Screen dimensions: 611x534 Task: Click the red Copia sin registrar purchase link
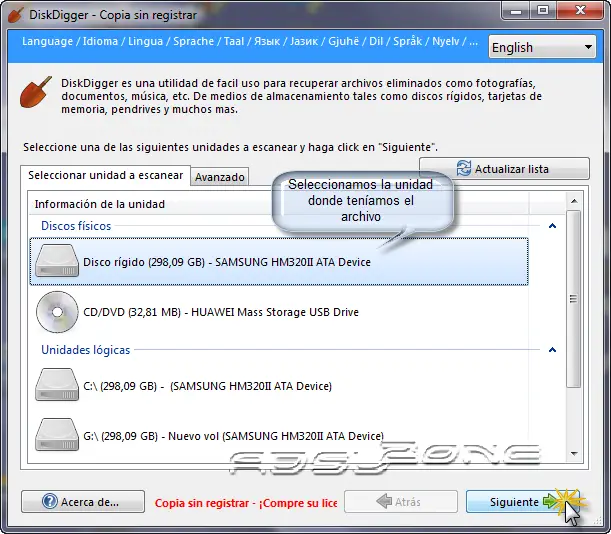point(246,503)
